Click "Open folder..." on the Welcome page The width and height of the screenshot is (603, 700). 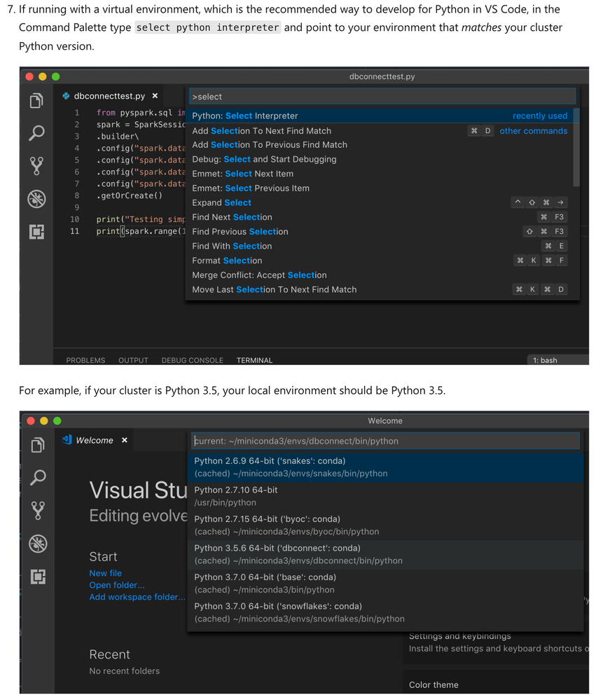pyautogui.click(x=116, y=585)
